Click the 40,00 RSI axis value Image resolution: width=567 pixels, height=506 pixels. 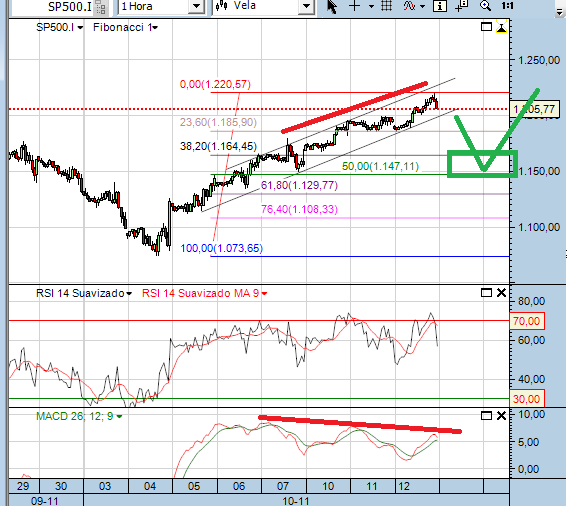pos(532,379)
